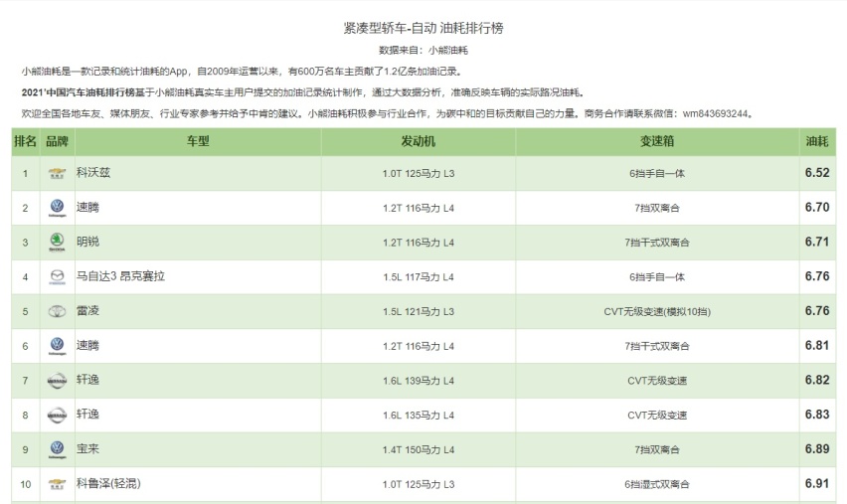
Task: Click gearbox 6挡手自一体 in 科沃兹 row
Action: (657, 174)
